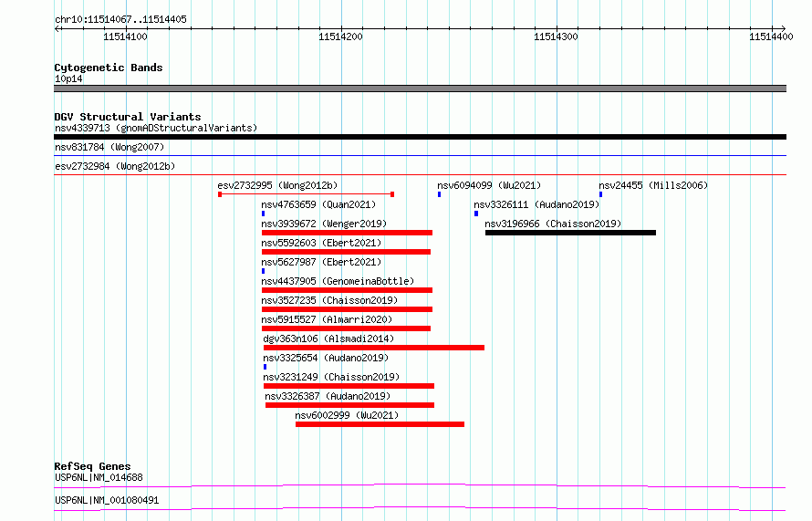Click ruler position 11514400
Screen dimensions: 812x521
pos(771,36)
